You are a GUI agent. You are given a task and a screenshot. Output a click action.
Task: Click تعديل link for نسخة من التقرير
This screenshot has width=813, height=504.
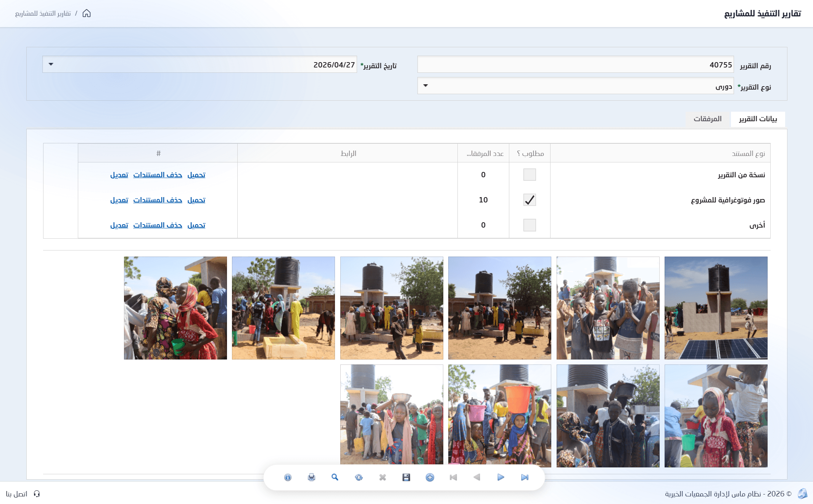tap(119, 175)
